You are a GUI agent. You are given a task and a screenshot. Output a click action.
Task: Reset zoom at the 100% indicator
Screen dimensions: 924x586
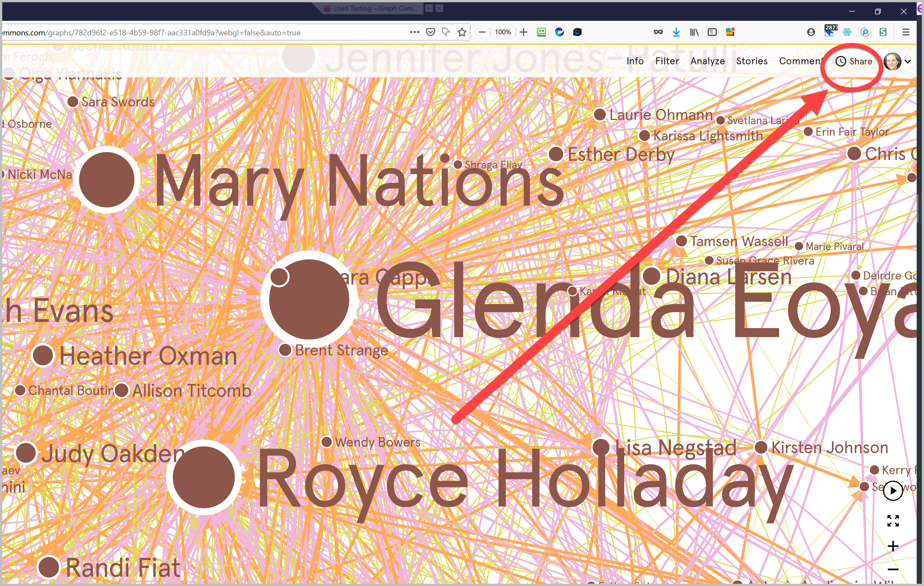(x=503, y=32)
